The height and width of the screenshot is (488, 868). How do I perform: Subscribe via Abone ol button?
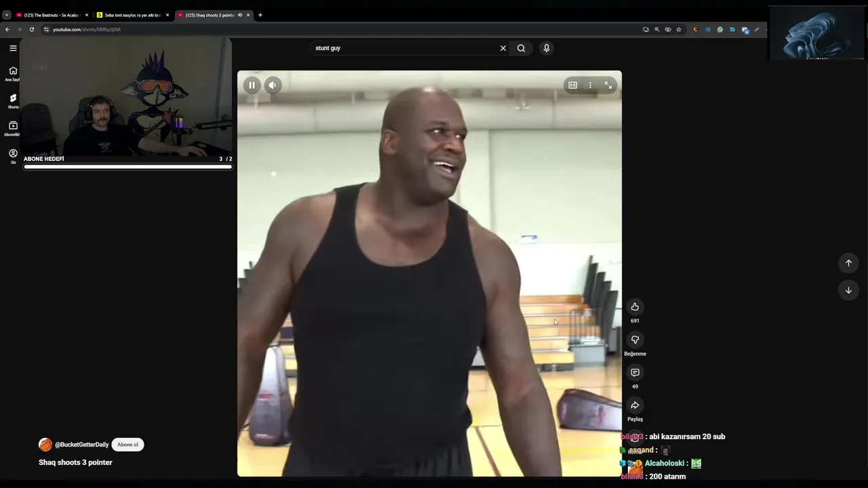point(127,445)
